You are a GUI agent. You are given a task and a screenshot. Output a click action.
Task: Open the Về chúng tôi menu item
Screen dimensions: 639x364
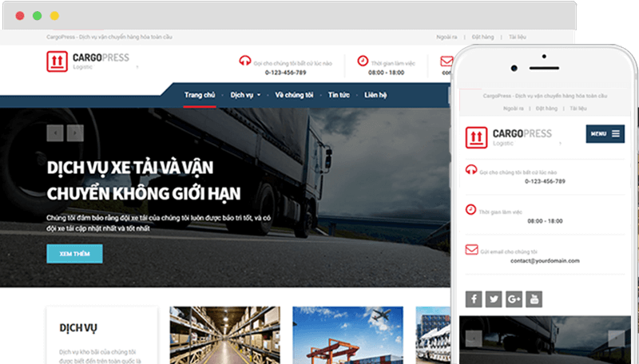[x=294, y=95]
